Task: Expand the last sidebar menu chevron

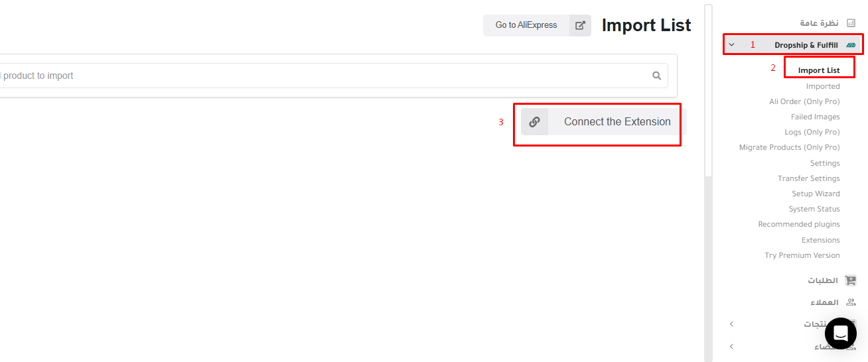Action: 731,346
